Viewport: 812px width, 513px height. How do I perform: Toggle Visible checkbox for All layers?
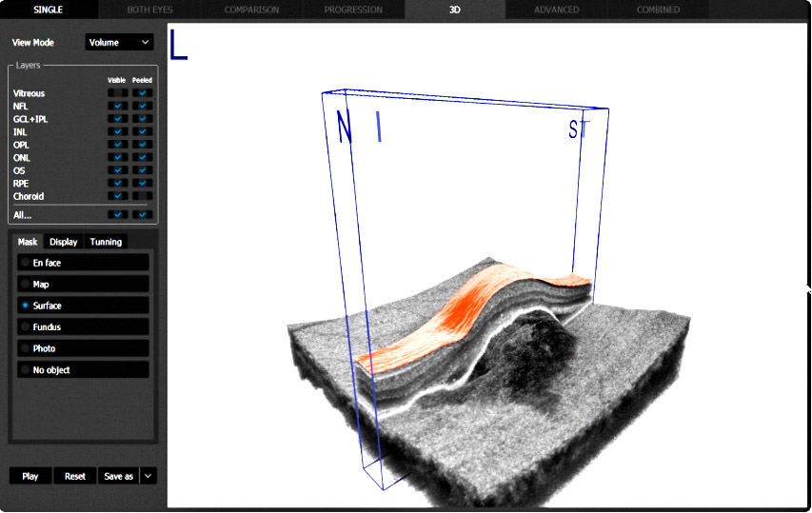click(x=117, y=215)
